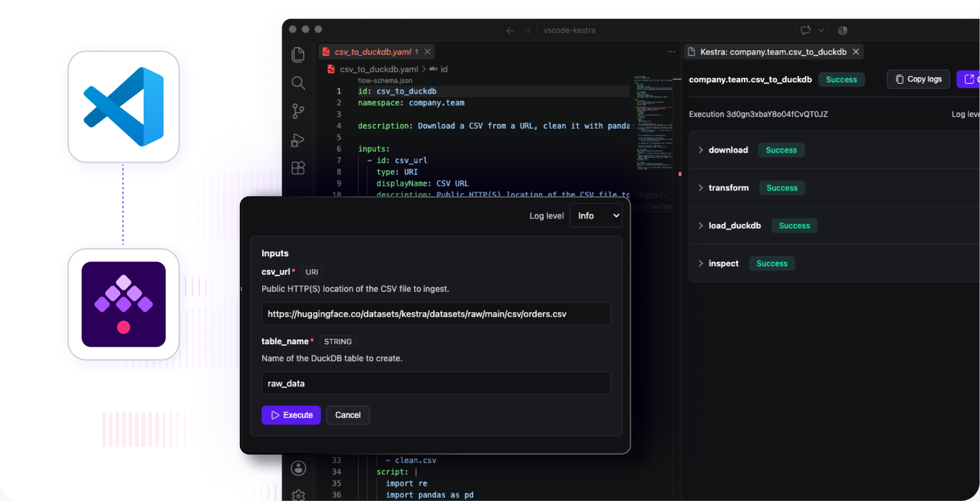Click the Success badge on download row
Screen dimensions: 980x501
(x=781, y=150)
